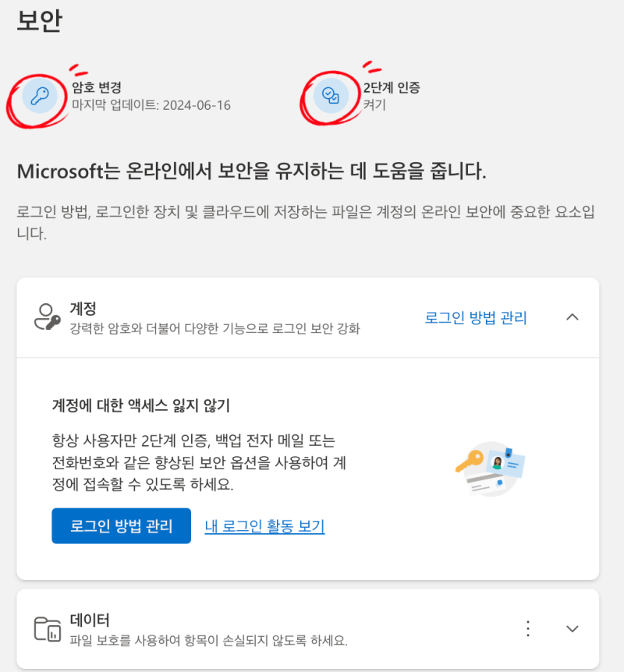Open the three-dot options menu in 데이터 row
This screenshot has width=624, height=672.
[x=528, y=628]
